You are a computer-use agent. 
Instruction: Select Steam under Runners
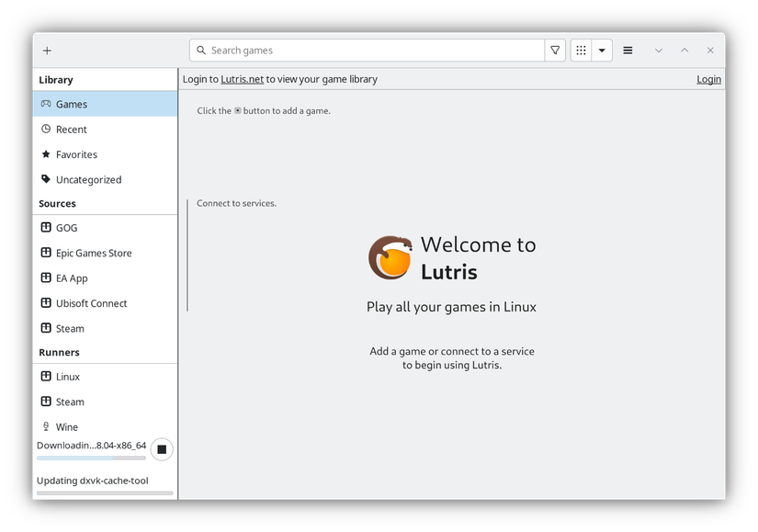(106, 402)
